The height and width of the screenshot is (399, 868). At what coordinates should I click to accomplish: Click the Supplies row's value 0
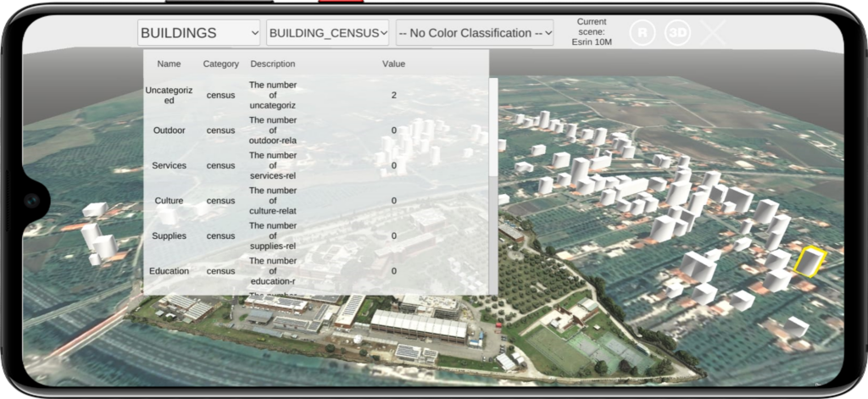(394, 236)
